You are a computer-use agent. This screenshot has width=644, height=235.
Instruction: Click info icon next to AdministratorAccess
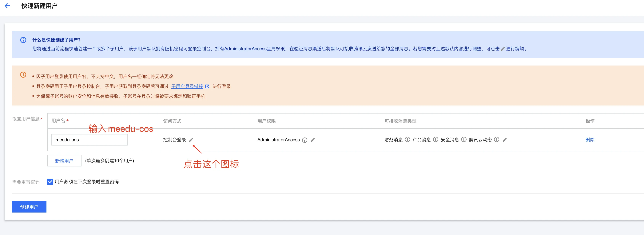[x=304, y=140]
